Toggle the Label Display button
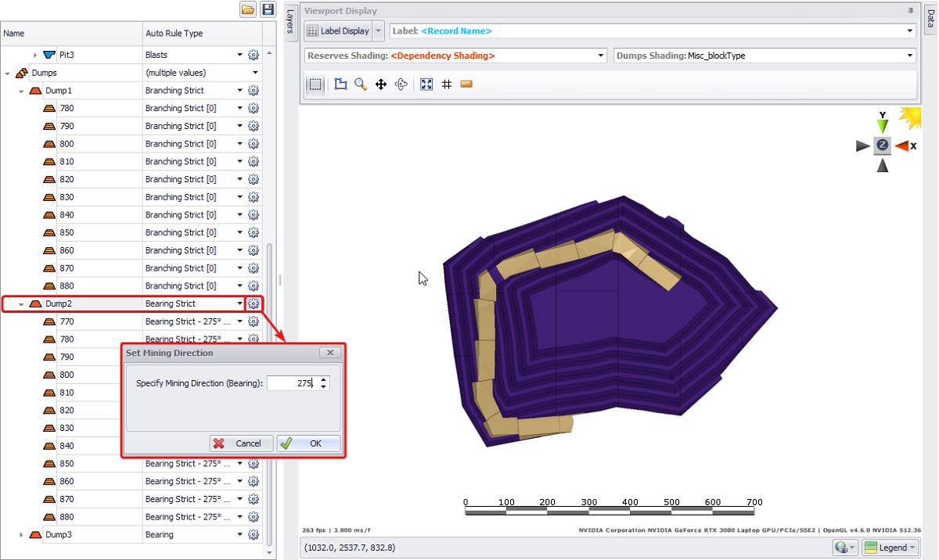The image size is (939, 560). coord(337,31)
